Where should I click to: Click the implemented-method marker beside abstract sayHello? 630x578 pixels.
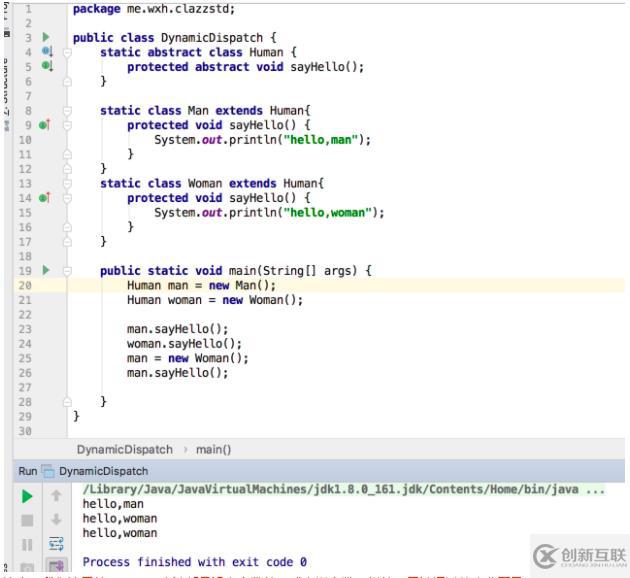47,66
